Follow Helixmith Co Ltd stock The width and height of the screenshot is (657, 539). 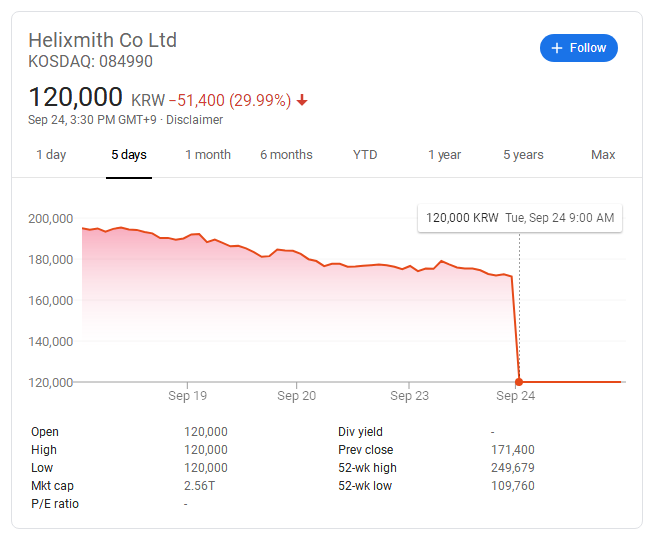click(x=579, y=48)
